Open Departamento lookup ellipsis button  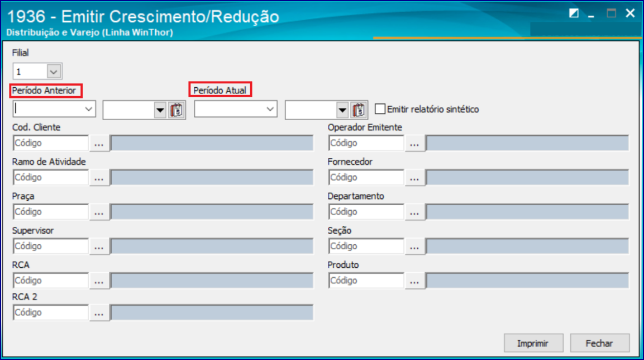[414, 212]
